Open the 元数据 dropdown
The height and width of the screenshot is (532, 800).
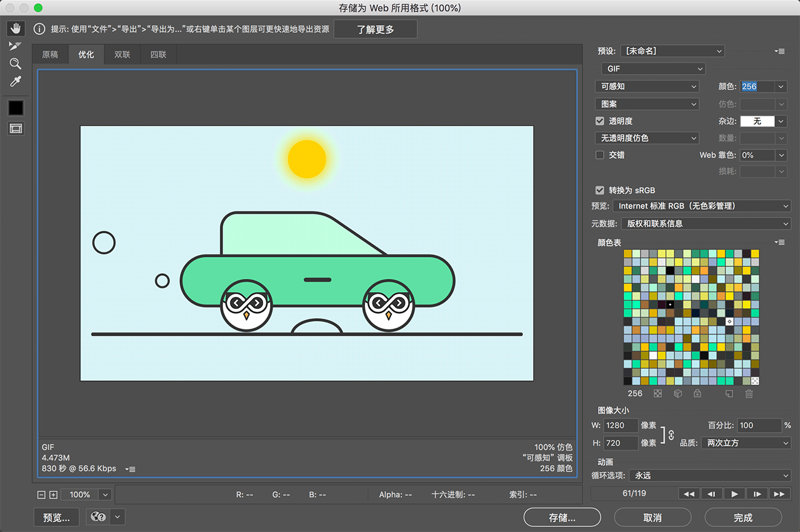705,224
